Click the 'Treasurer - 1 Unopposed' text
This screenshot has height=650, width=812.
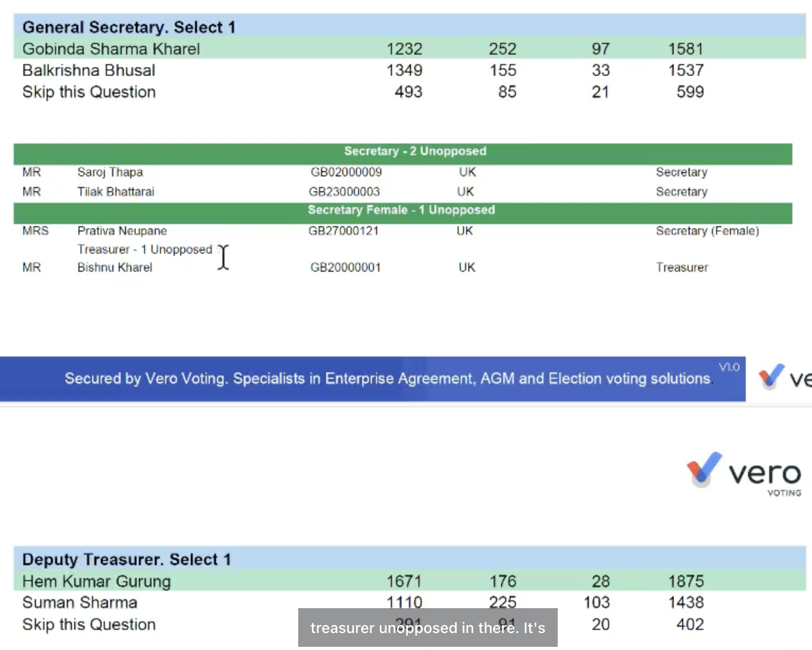pos(145,250)
